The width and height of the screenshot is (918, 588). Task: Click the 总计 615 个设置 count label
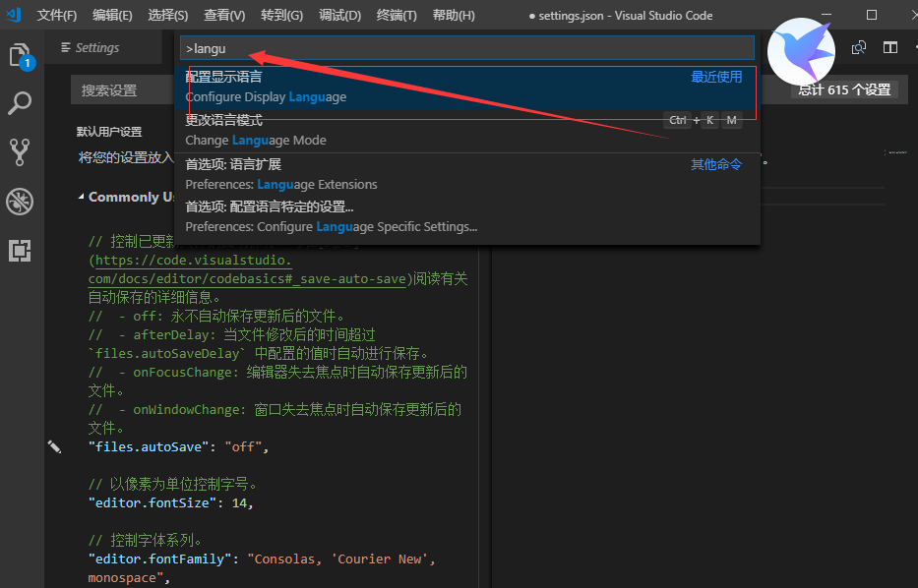click(844, 90)
